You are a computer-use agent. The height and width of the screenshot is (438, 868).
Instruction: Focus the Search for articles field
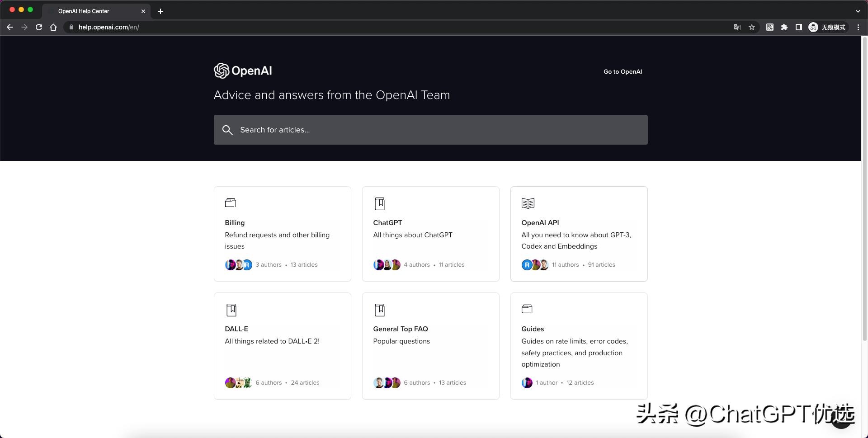coord(439,130)
